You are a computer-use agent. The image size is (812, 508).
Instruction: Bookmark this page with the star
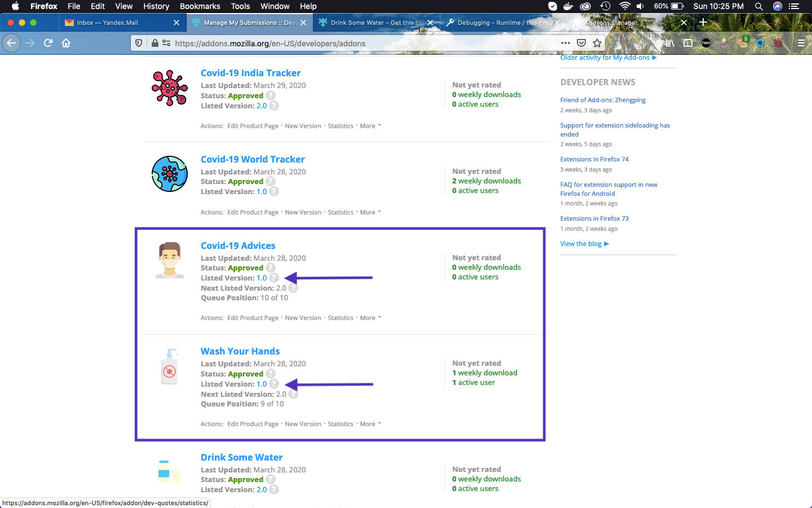597,43
